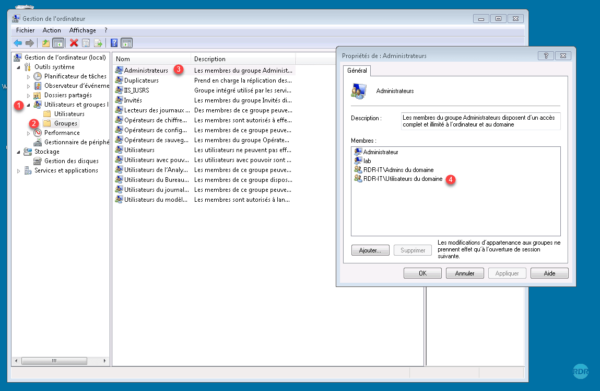Click the Administrateur member icon
The width and height of the screenshot is (600, 391).
[x=358, y=152]
